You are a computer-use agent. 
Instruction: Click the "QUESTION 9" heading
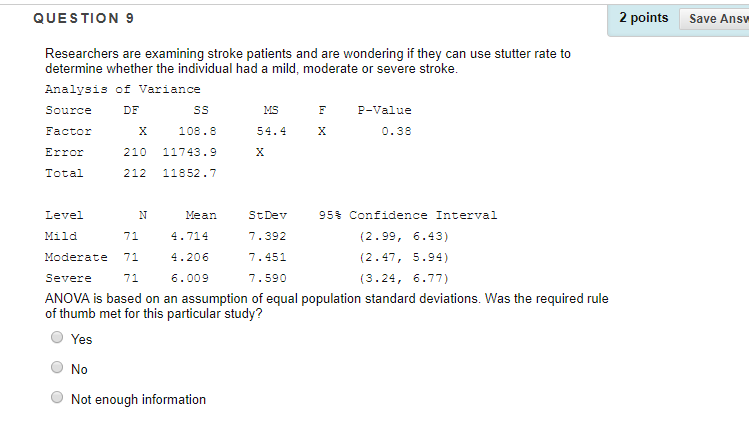(84, 19)
